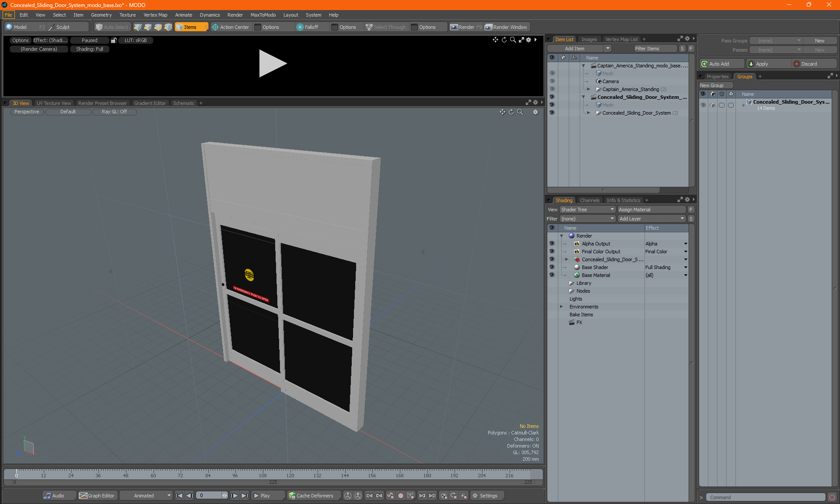
Task: Expand Captain_America_Standing group item
Action: pos(588,89)
